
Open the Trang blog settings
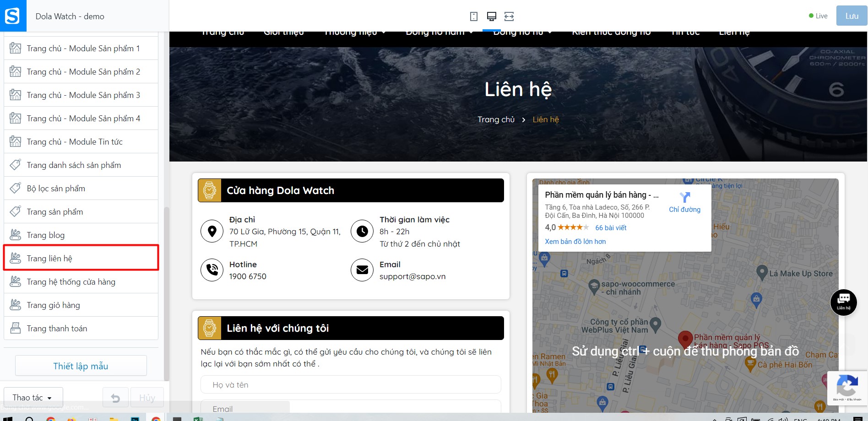(x=81, y=235)
